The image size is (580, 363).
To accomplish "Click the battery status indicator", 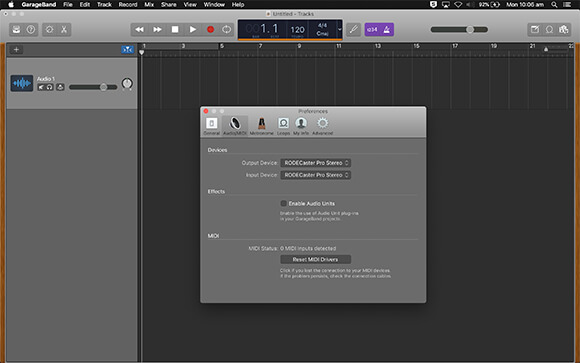I will (489, 4).
